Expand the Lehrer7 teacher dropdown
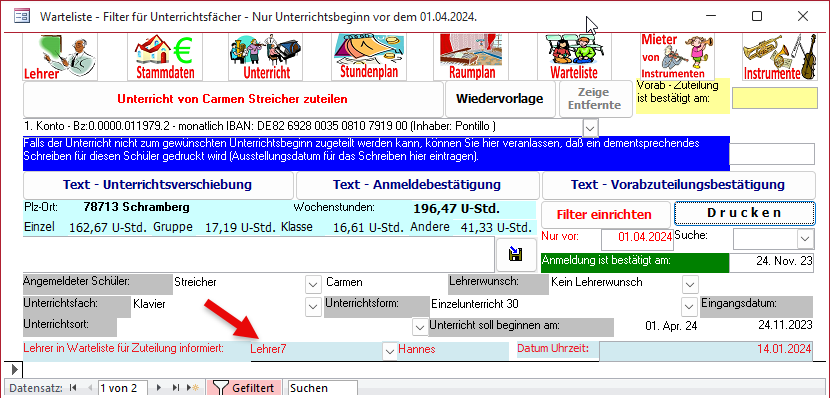 click(390, 350)
